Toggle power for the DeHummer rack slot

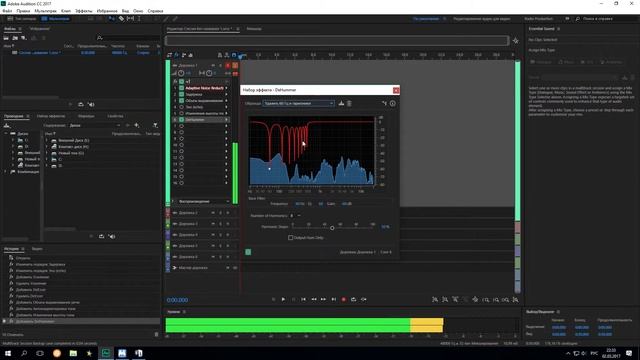182,120
